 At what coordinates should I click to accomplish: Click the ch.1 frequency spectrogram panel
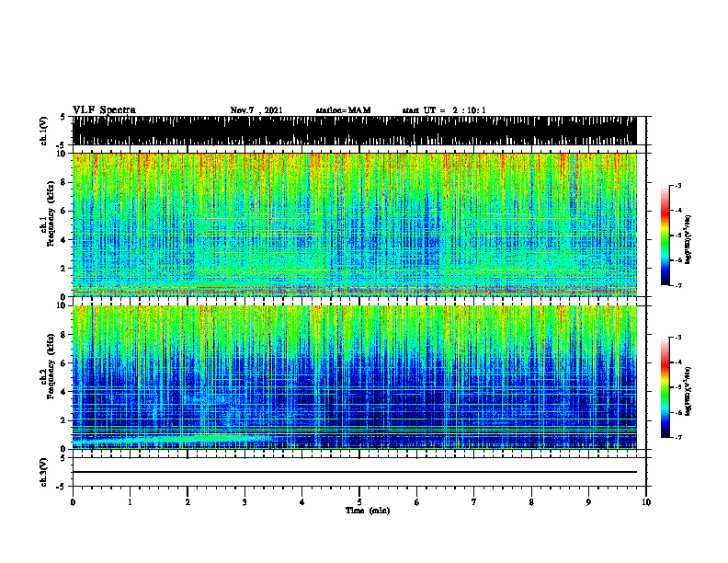coord(354,224)
